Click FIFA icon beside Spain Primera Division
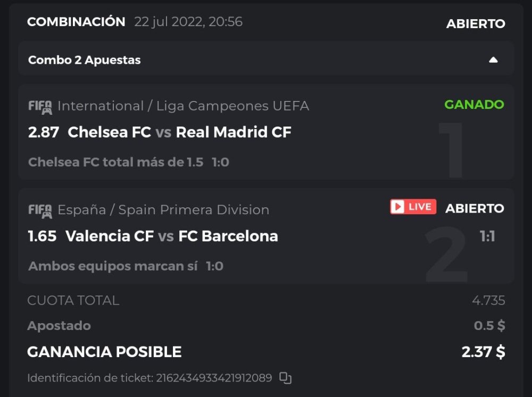The width and height of the screenshot is (532, 397). click(x=40, y=210)
